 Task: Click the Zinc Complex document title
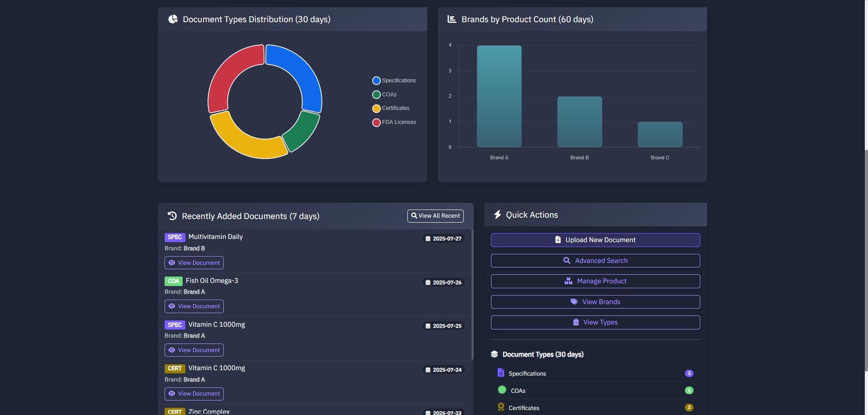(x=209, y=411)
